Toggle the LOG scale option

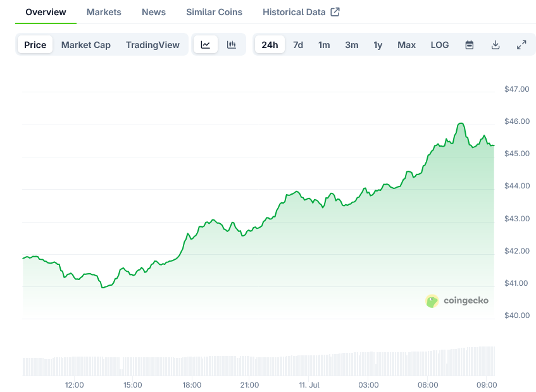point(440,45)
